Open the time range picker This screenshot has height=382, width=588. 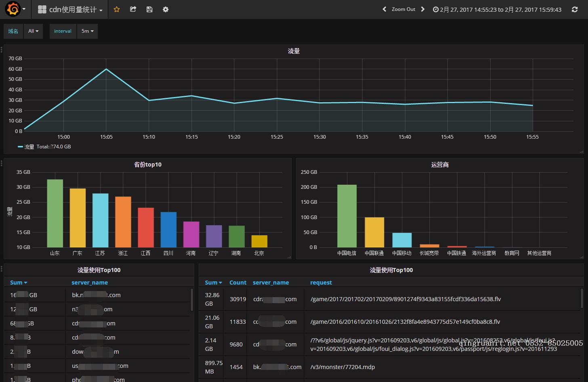point(497,9)
